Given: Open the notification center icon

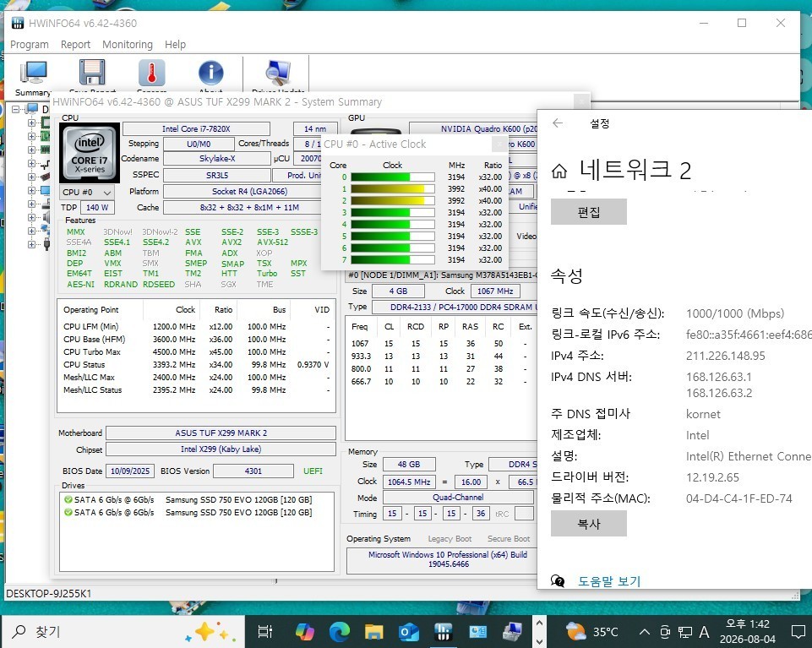Looking at the screenshot, I should pyautogui.click(x=798, y=631).
